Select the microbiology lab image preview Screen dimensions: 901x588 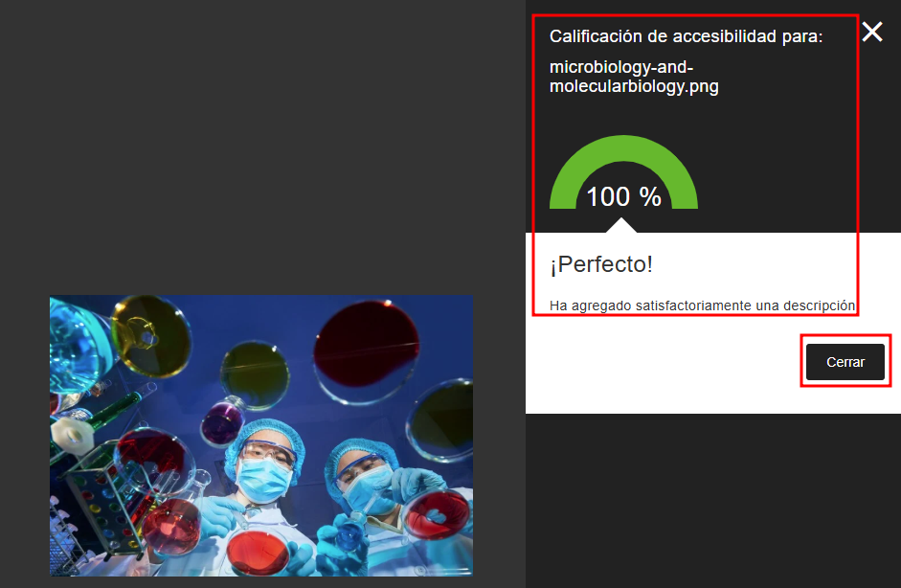pyautogui.click(x=261, y=436)
